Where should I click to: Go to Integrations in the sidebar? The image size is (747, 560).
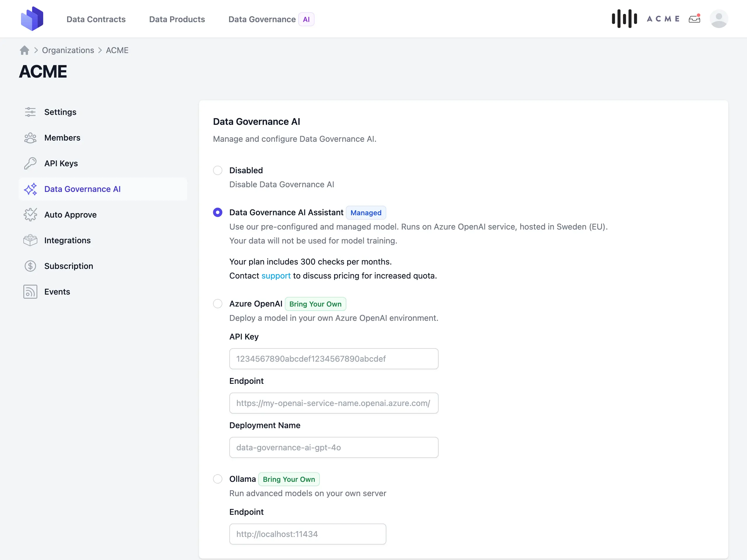(103, 240)
